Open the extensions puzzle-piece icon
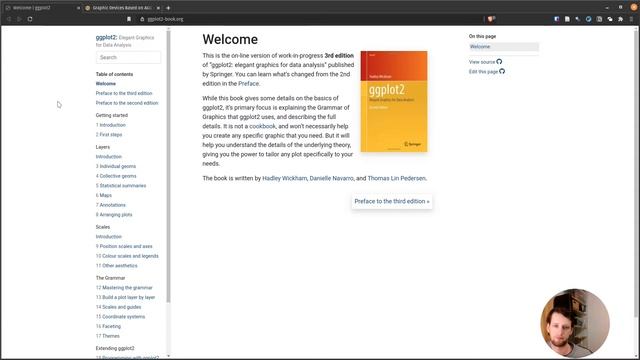The height and width of the screenshot is (360, 640). point(620,19)
